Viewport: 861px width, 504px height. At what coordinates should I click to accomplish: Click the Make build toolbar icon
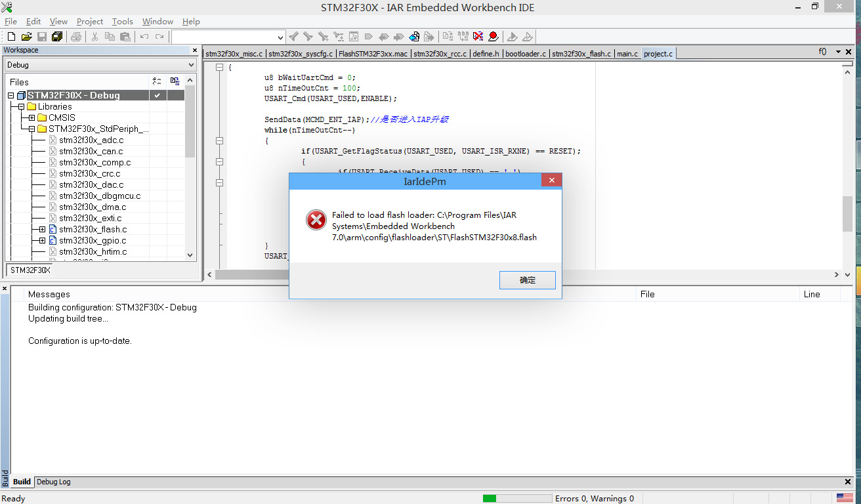[x=463, y=37]
